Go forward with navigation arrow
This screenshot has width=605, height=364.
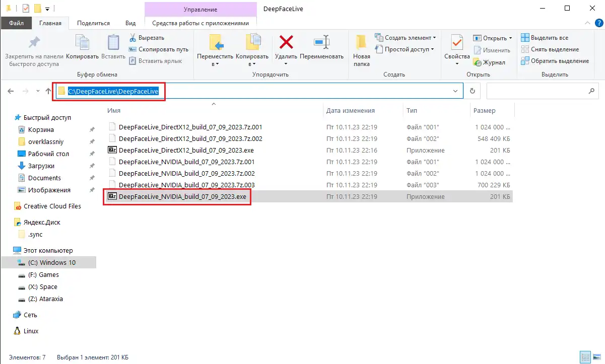coord(25,91)
